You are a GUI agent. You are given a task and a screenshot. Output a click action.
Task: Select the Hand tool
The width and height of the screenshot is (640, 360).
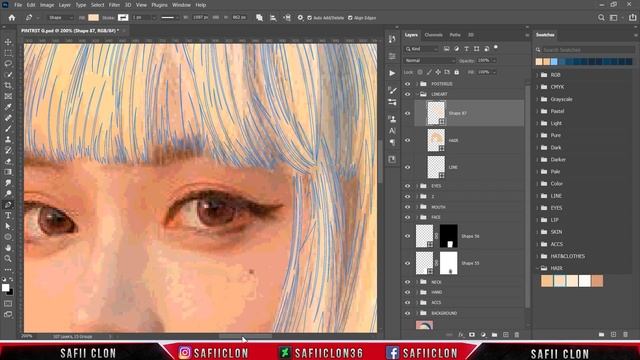8,248
